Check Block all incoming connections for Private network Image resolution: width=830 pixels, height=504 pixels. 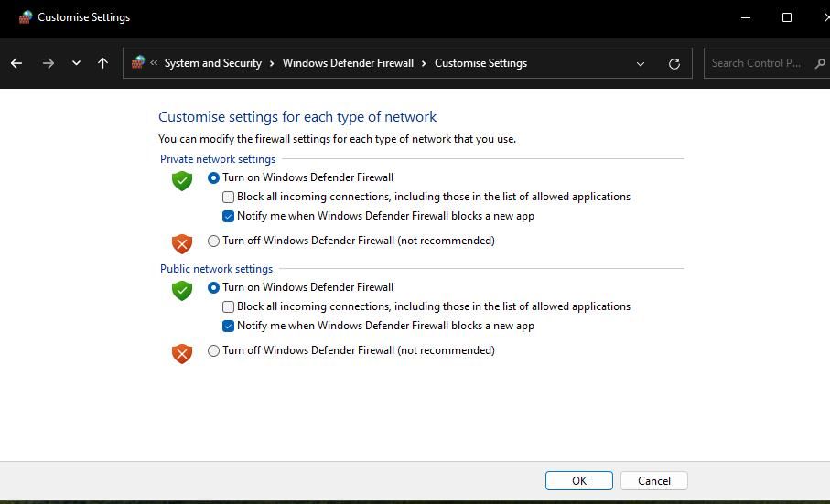coord(229,197)
